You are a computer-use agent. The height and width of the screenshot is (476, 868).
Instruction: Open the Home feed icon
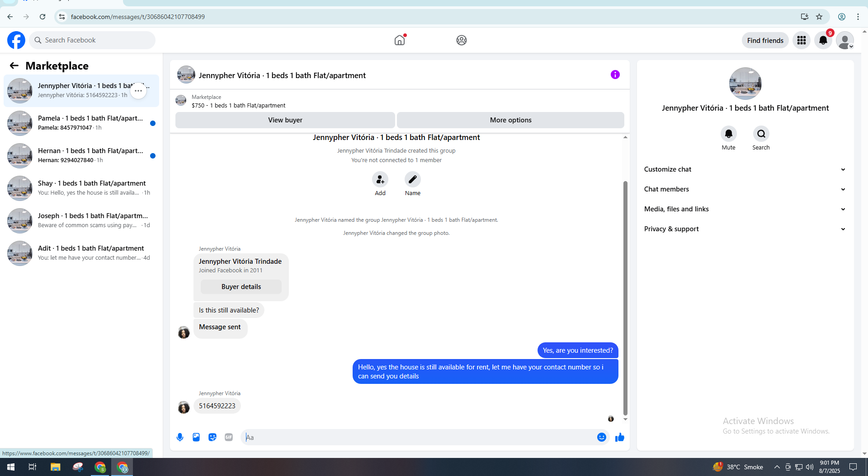point(400,40)
